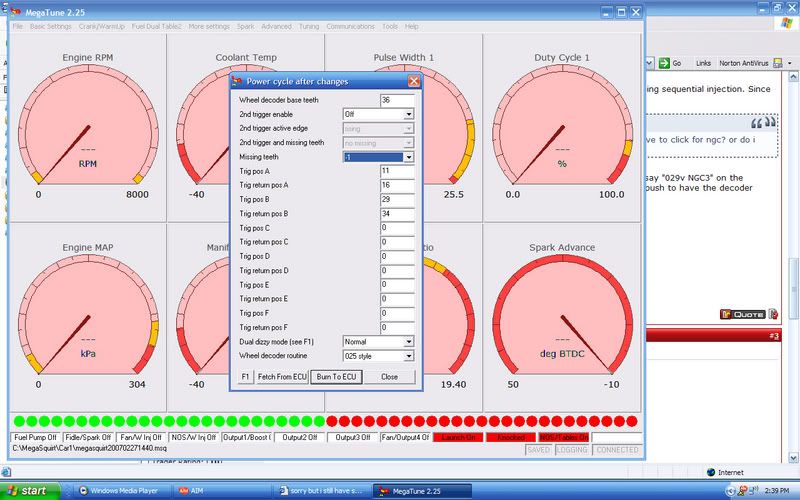Click the Fan/W Inj Off indicator

[141, 437]
